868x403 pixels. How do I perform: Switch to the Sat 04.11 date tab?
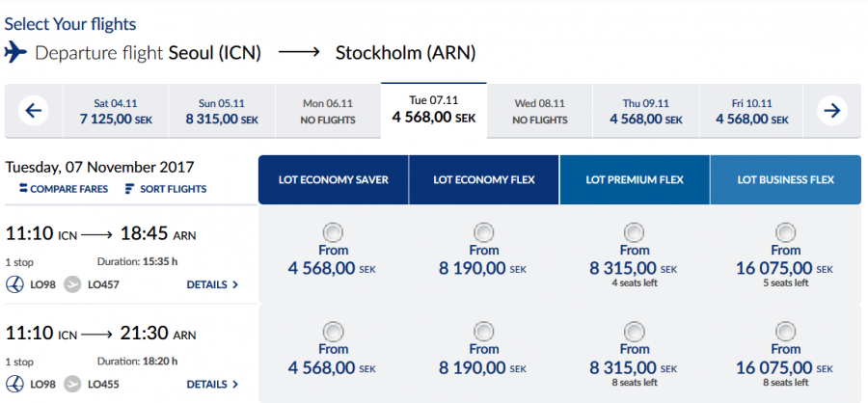click(x=115, y=112)
